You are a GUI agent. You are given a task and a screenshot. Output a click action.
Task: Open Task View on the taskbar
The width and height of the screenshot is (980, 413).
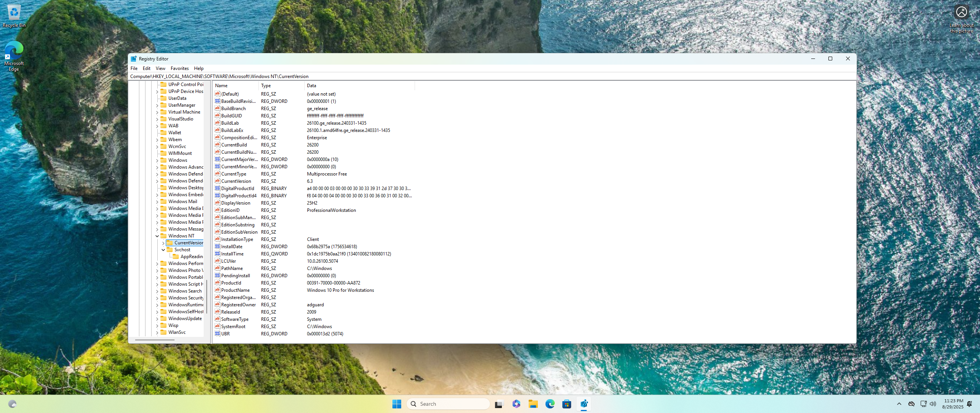point(499,404)
